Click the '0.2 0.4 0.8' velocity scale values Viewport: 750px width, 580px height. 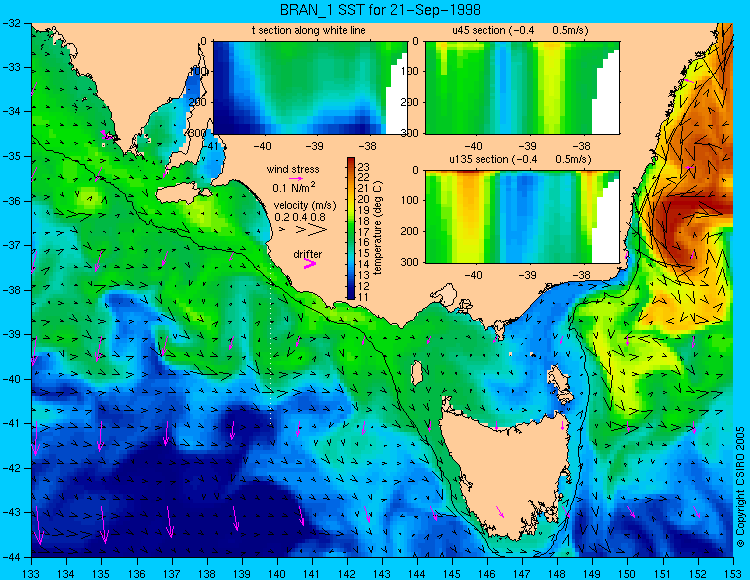(x=300, y=217)
